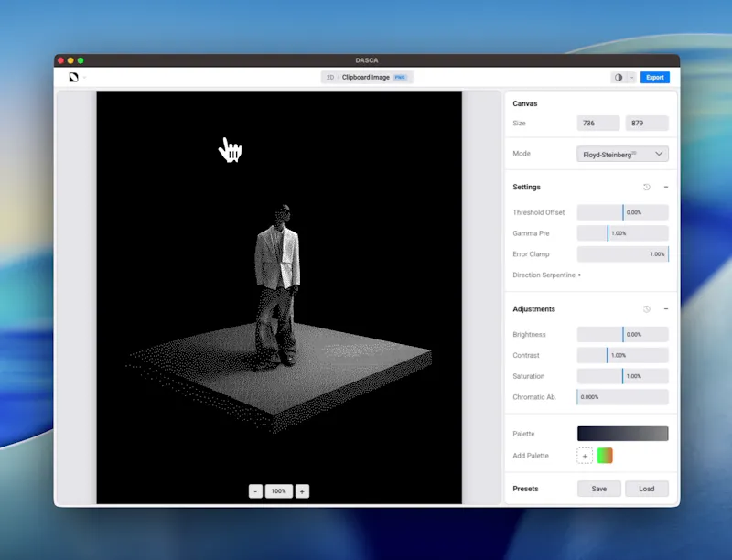Adjust the Contrast slider
The image size is (732, 560).
point(622,355)
